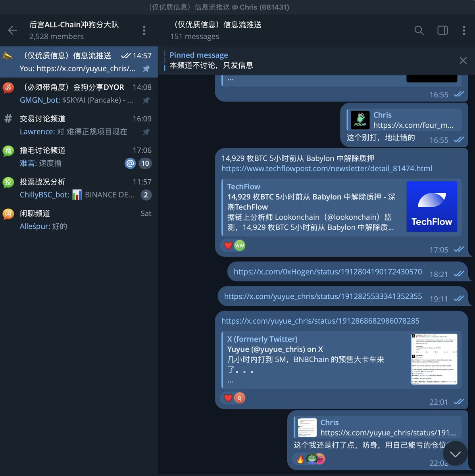Open the group's three-dot options menu
This screenshot has width=475, height=476.
[144, 30]
